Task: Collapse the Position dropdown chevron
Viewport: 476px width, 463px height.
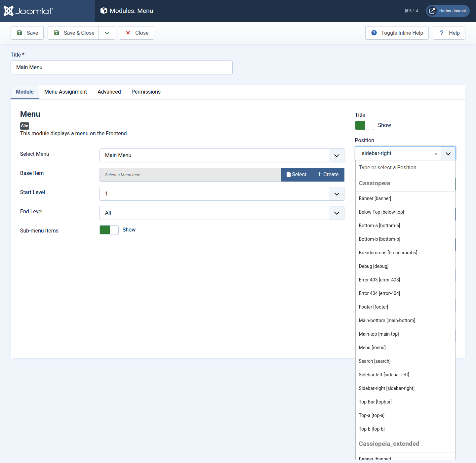Action: tap(448, 153)
